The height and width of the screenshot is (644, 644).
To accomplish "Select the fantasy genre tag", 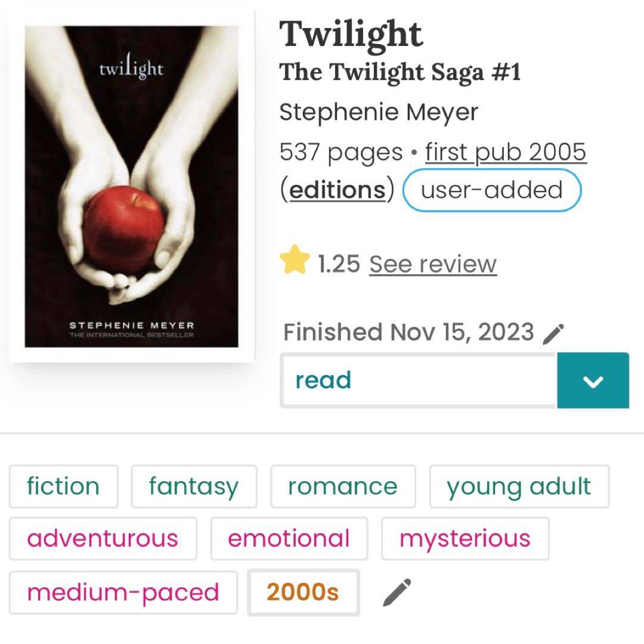I will pyautogui.click(x=194, y=487).
